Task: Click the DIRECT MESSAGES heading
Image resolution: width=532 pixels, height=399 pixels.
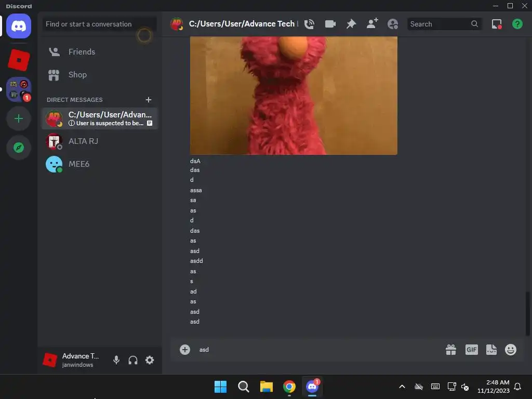Action: coord(75,100)
